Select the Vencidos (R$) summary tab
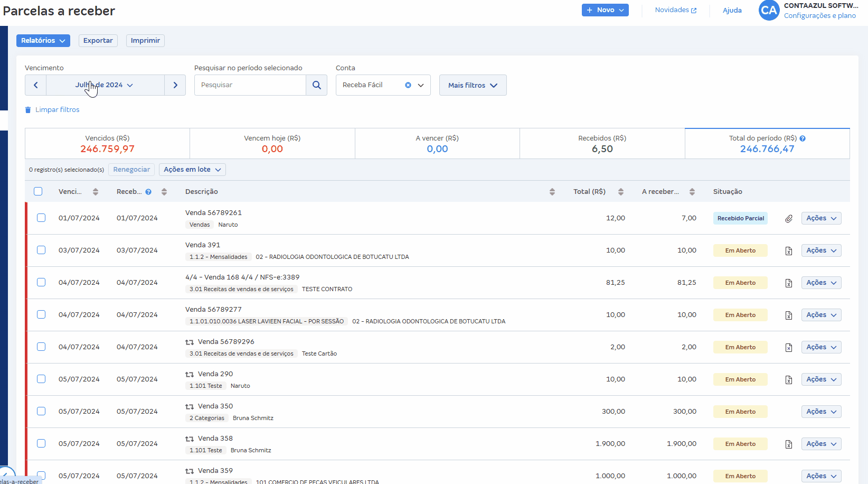 [107, 144]
